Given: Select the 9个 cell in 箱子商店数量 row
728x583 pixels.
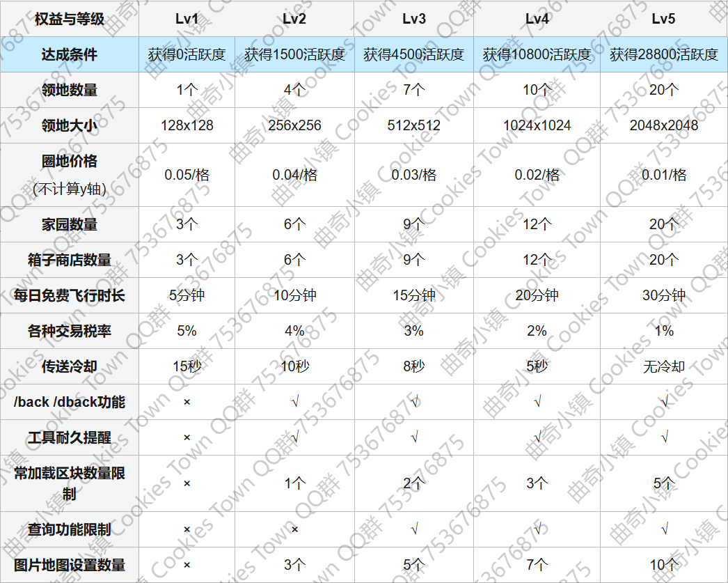Looking at the screenshot, I should pyautogui.click(x=413, y=260).
